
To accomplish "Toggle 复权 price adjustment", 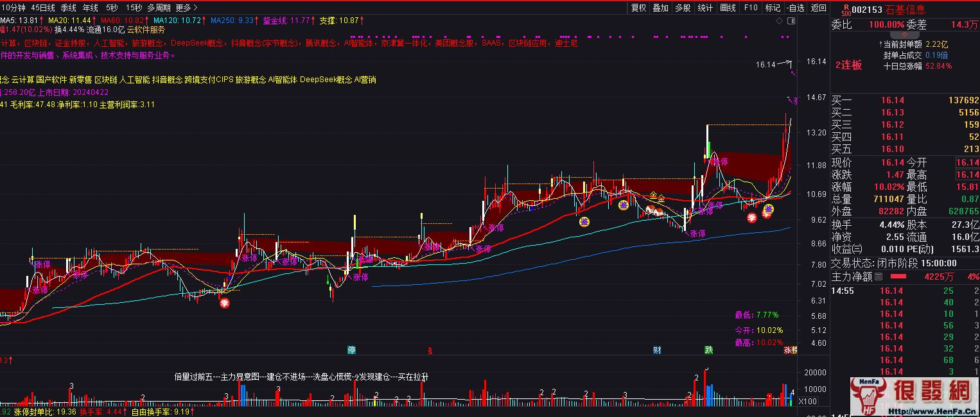I will (638, 8).
